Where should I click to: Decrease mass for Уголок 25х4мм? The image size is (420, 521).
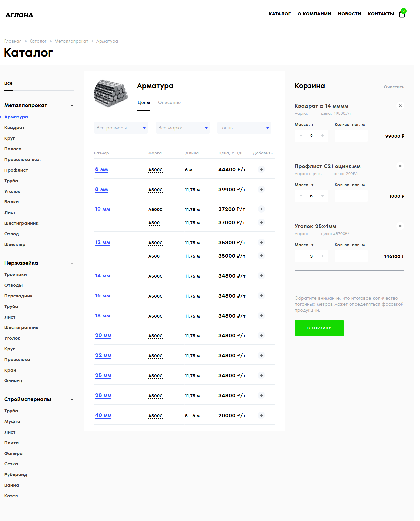click(301, 256)
